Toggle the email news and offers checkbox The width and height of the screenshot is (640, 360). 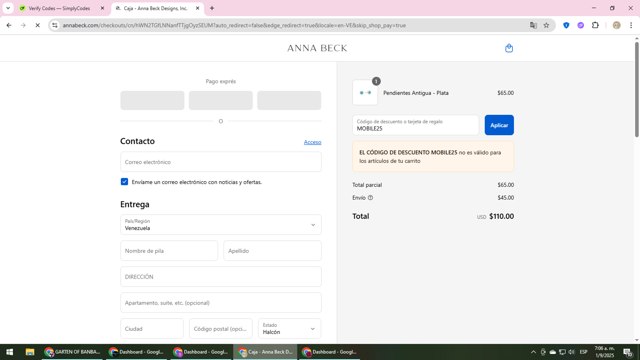124,182
